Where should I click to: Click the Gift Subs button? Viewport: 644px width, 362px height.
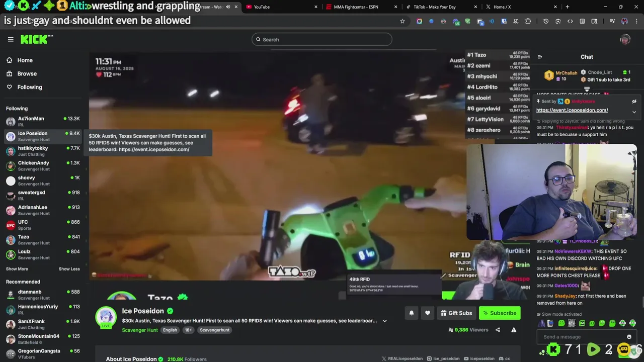456,313
